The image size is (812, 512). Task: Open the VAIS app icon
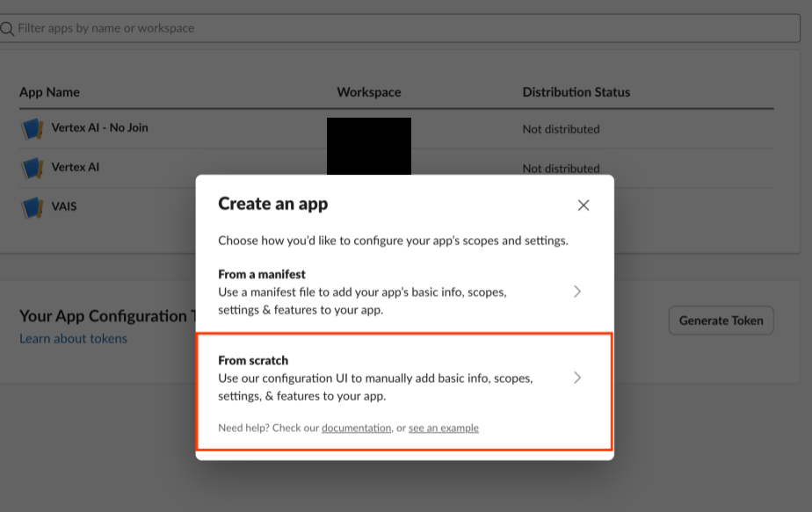click(x=33, y=207)
